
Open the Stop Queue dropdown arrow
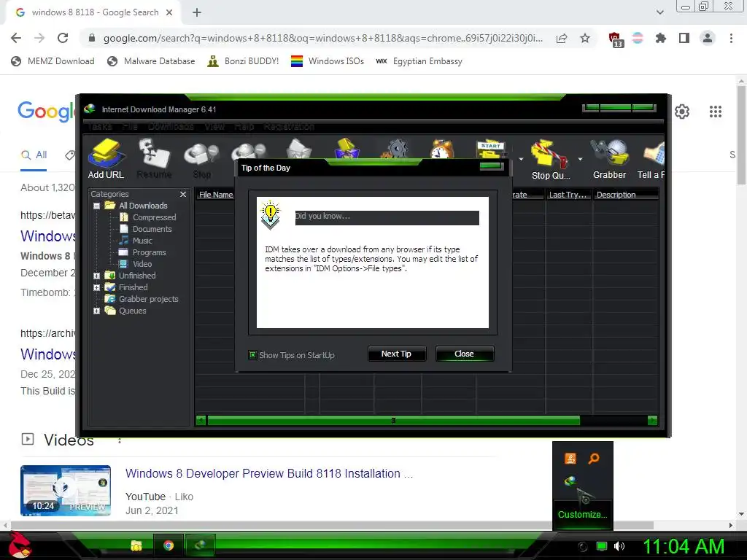pyautogui.click(x=580, y=159)
